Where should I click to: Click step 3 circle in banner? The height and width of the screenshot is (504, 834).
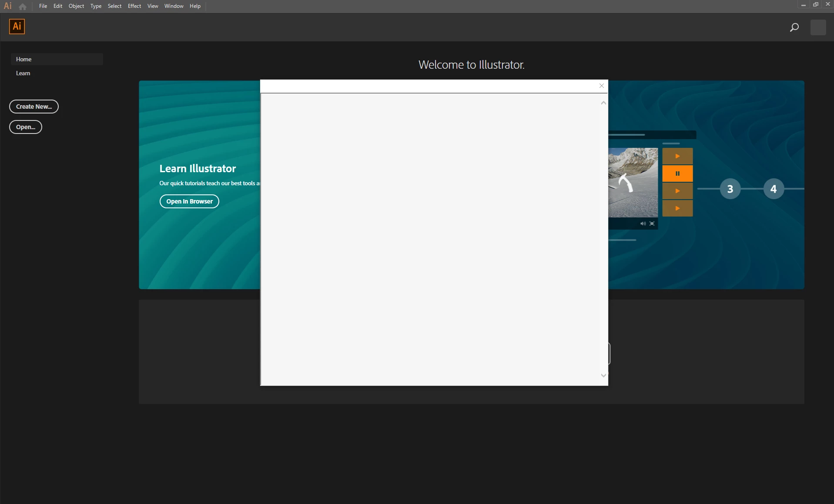click(x=730, y=189)
